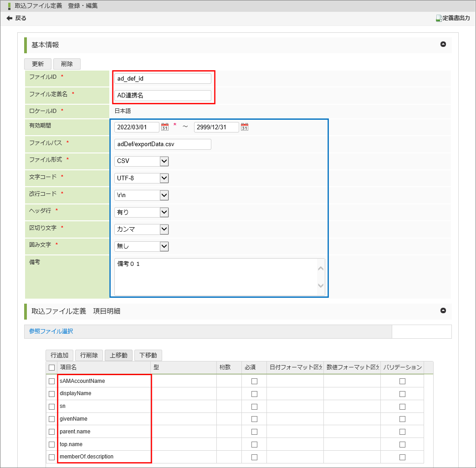476x468 pixels.
Task: Click the ファイルパス input field
Action: coord(163,144)
